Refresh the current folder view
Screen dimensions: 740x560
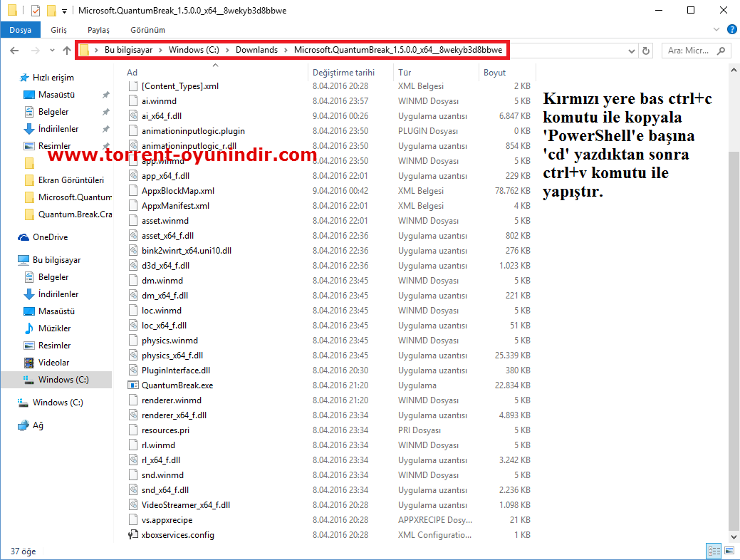(646, 51)
